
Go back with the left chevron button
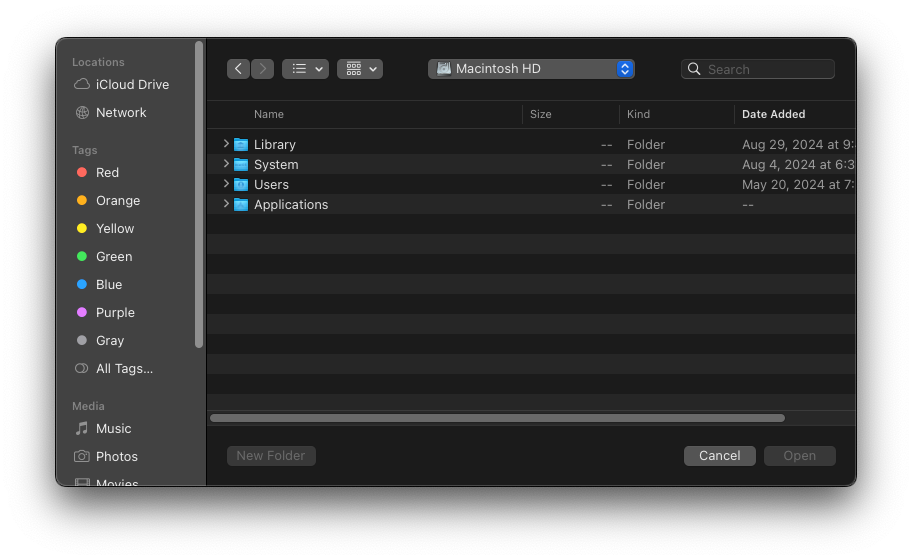(x=238, y=69)
